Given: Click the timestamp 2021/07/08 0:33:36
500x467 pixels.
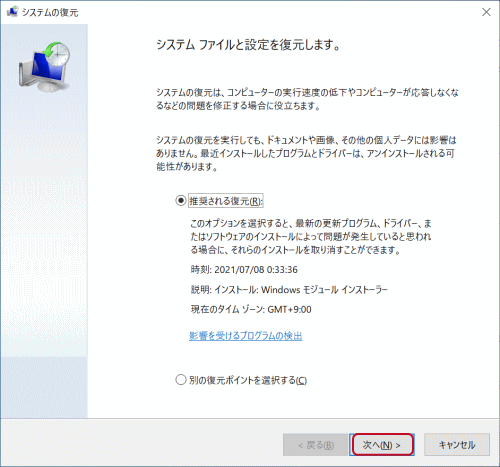Looking at the screenshot, I should 244,270.
